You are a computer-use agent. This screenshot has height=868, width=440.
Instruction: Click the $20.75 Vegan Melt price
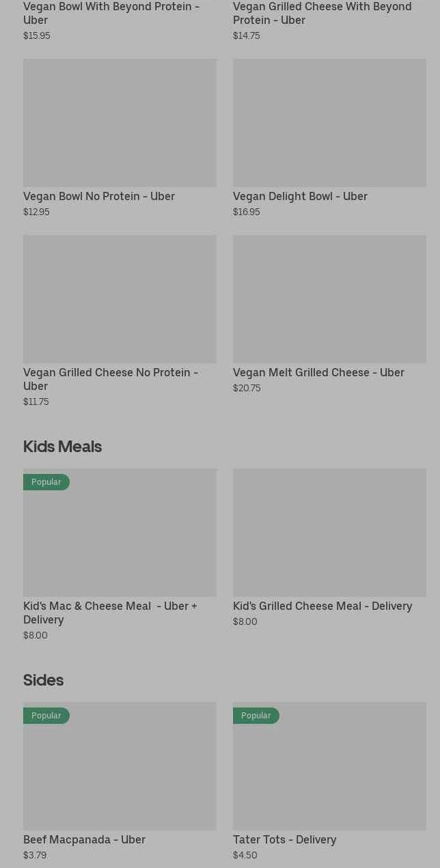pos(247,389)
